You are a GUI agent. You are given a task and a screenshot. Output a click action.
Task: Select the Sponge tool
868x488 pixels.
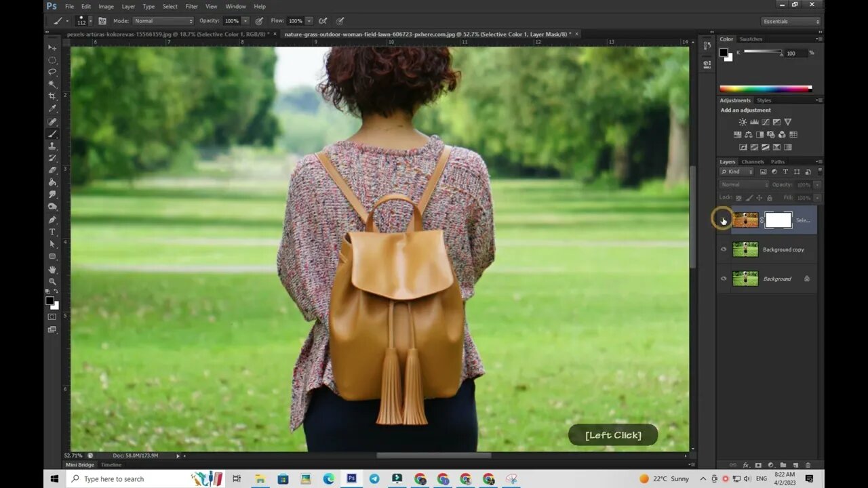click(x=52, y=207)
